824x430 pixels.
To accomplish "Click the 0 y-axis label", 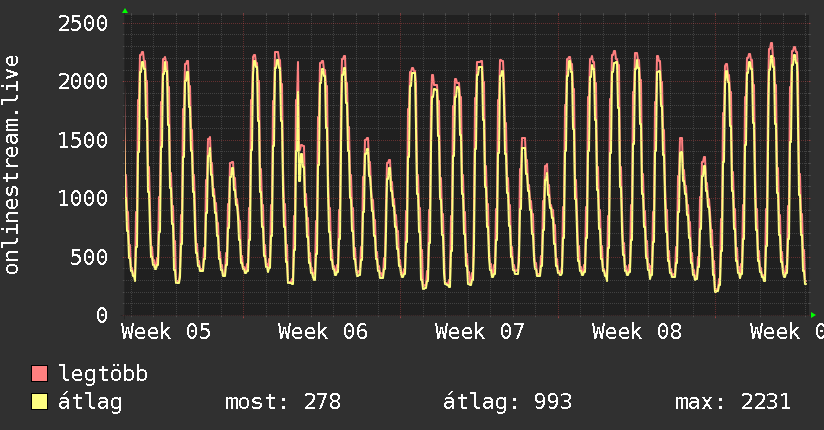I will [x=102, y=315].
